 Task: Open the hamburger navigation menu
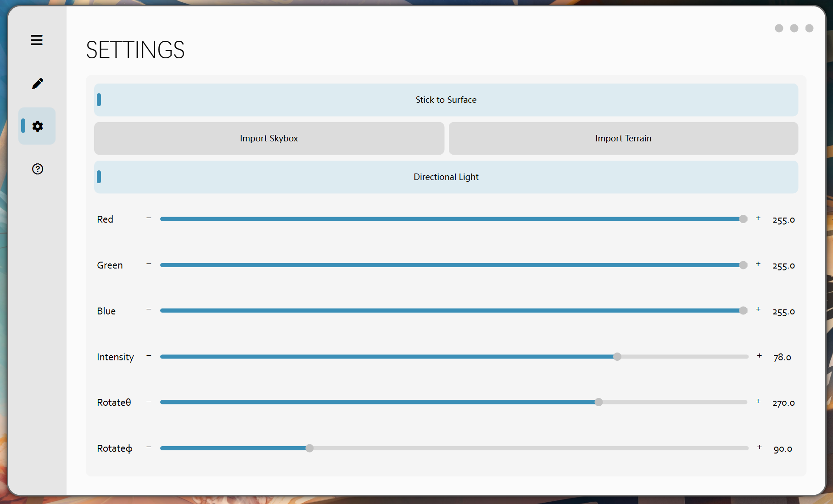[37, 40]
